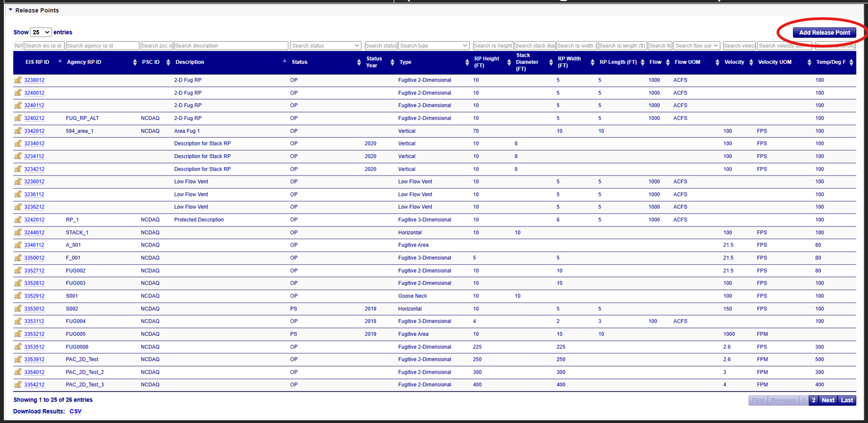Click the lock icon beside 3353512
This screenshot has width=868, height=423.
coord(18,346)
